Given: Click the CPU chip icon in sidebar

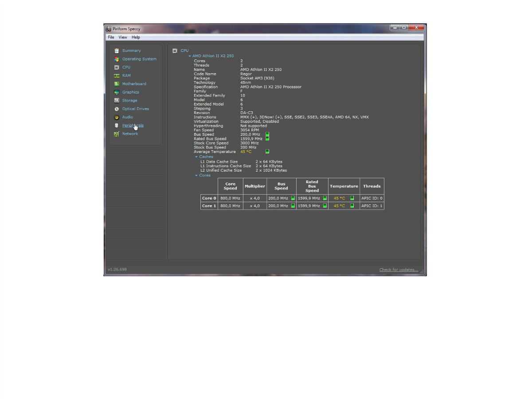Looking at the screenshot, I should pyautogui.click(x=117, y=67).
